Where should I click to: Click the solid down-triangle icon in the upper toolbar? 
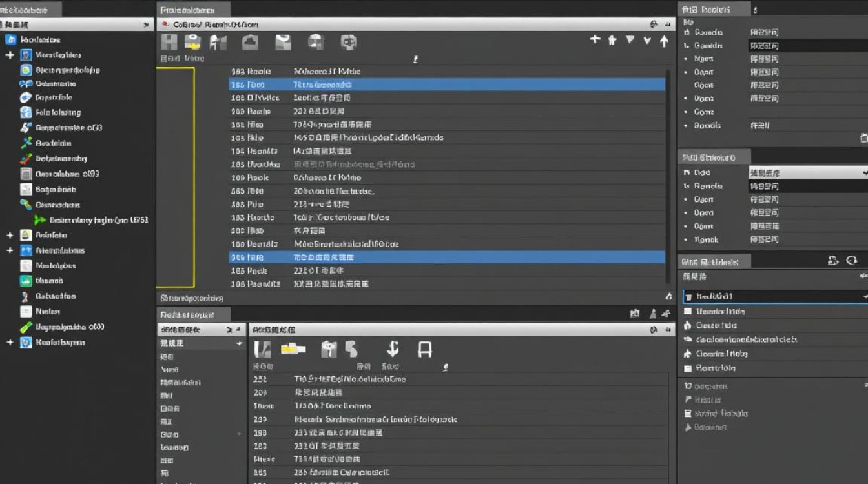tap(630, 40)
